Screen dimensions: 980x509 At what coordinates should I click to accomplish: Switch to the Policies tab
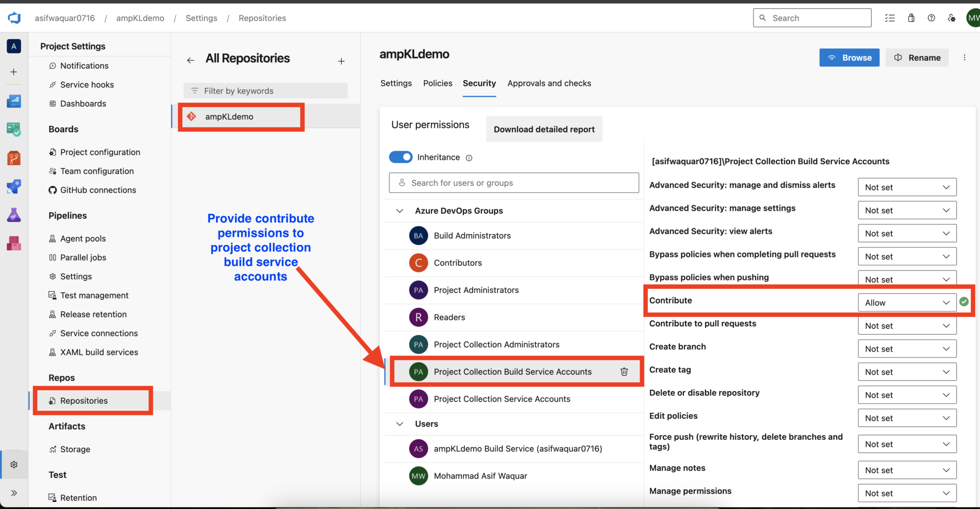click(437, 83)
